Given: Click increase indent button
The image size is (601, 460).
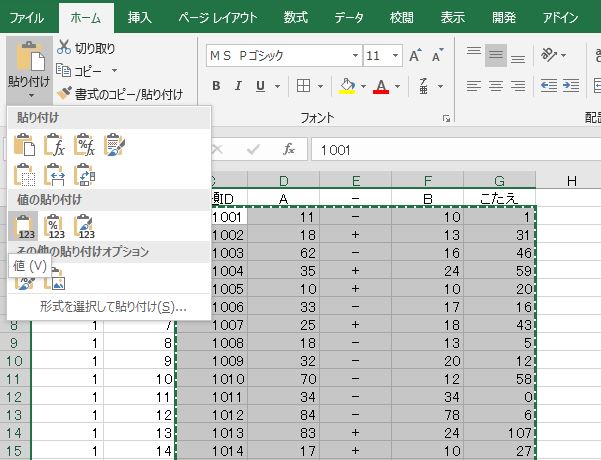Looking at the screenshot, I should tap(571, 86).
